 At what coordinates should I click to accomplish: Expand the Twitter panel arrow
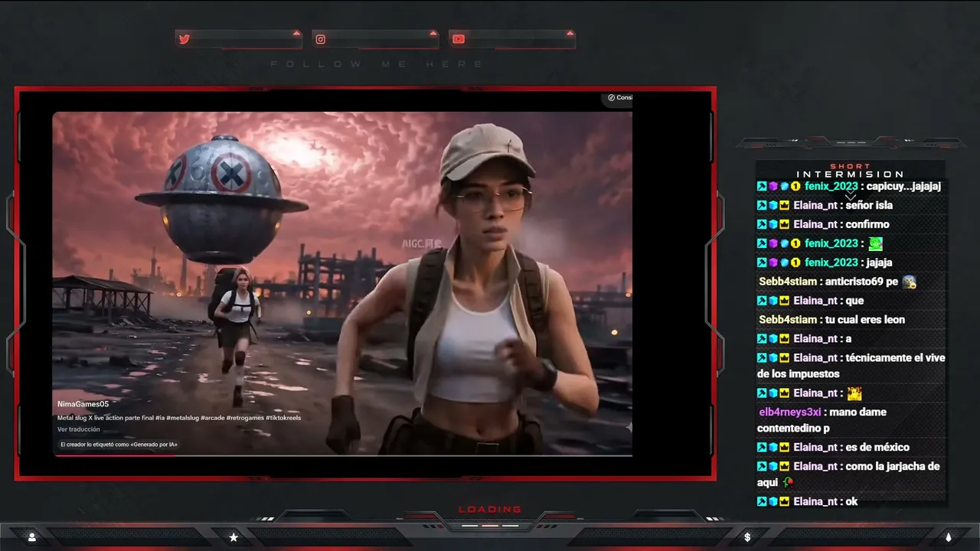pos(296,33)
